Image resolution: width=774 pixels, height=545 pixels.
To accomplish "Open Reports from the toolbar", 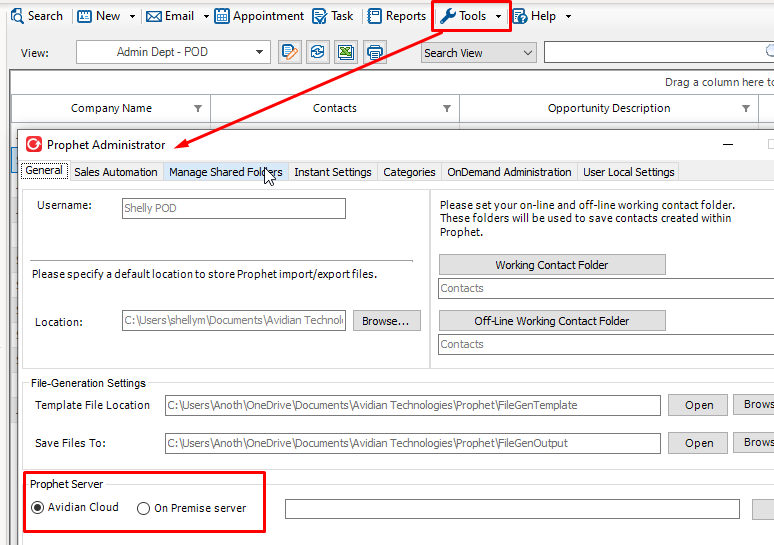I will click(396, 16).
